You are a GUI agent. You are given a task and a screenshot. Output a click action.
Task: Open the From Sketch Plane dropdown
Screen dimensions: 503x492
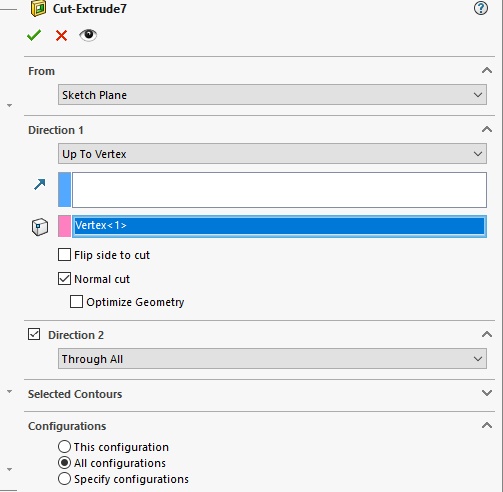[272, 95]
